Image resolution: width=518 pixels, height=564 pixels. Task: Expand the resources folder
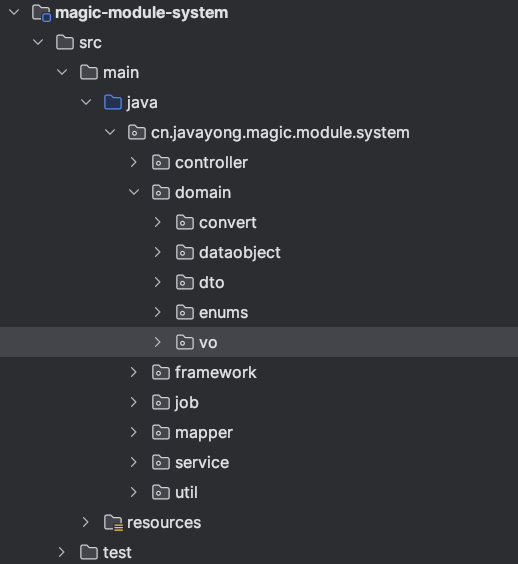point(85,522)
